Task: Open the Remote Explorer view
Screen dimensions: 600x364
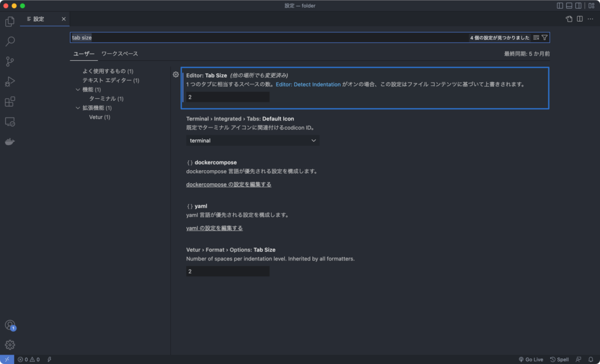Action: tap(9, 121)
